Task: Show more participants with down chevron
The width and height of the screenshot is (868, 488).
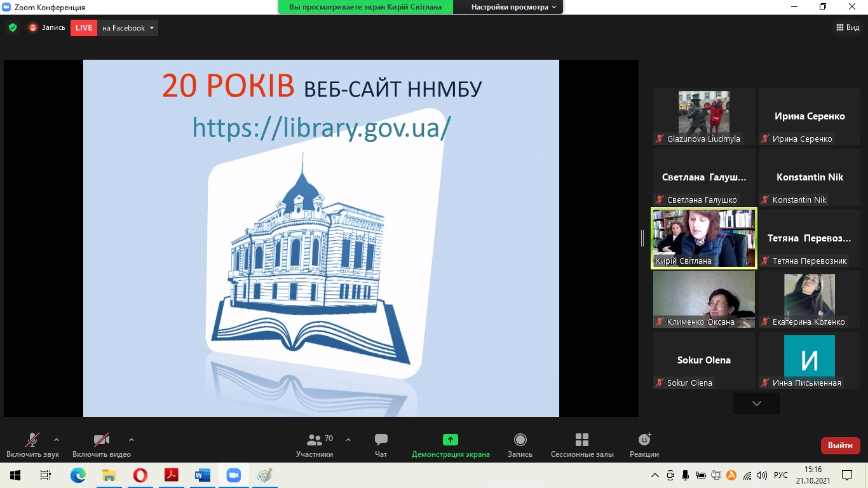Action: point(757,403)
